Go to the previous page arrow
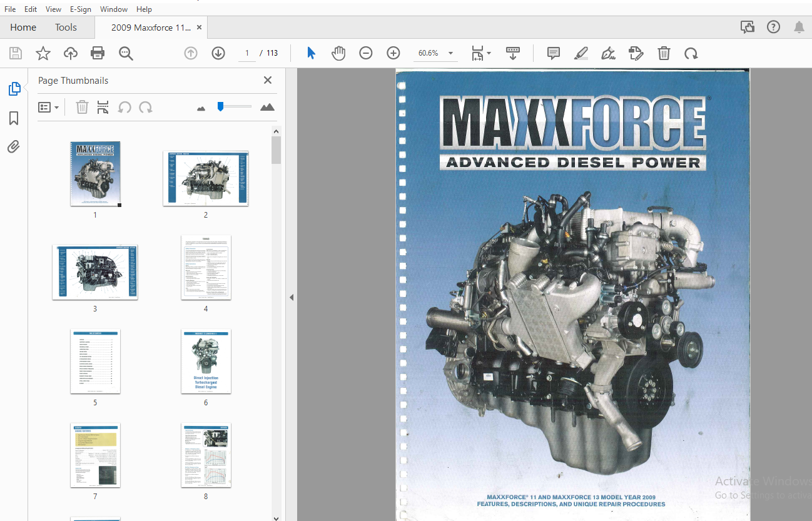 pos(191,53)
